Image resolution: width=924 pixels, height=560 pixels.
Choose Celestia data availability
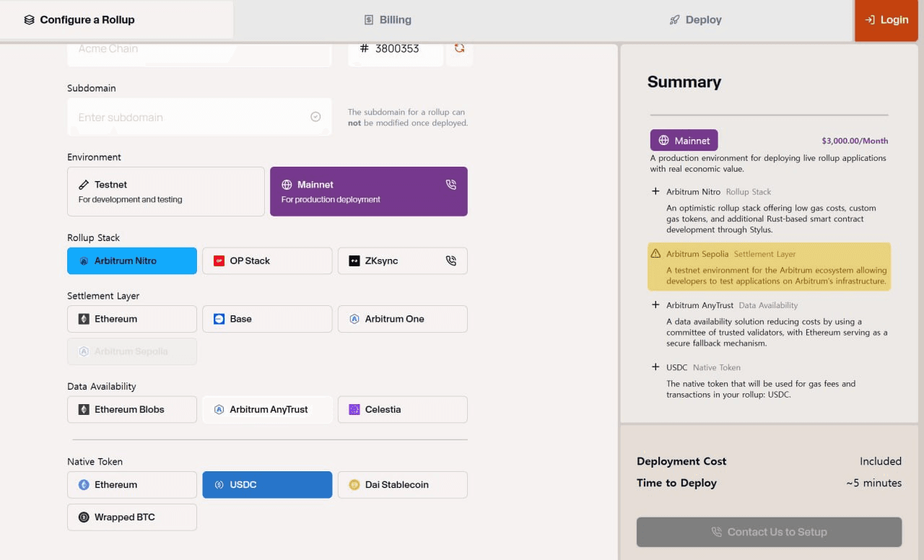[x=403, y=409]
